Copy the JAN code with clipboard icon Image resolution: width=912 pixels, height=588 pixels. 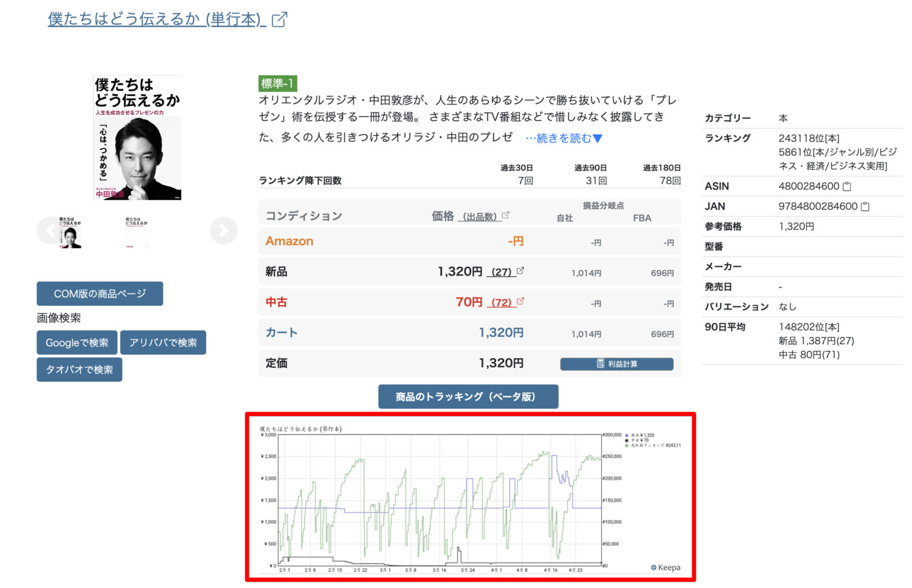click(x=865, y=206)
